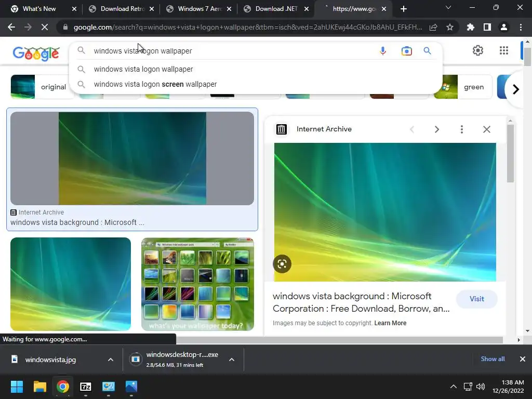Open the Google apps grid
The image size is (532, 399).
[x=504, y=50]
